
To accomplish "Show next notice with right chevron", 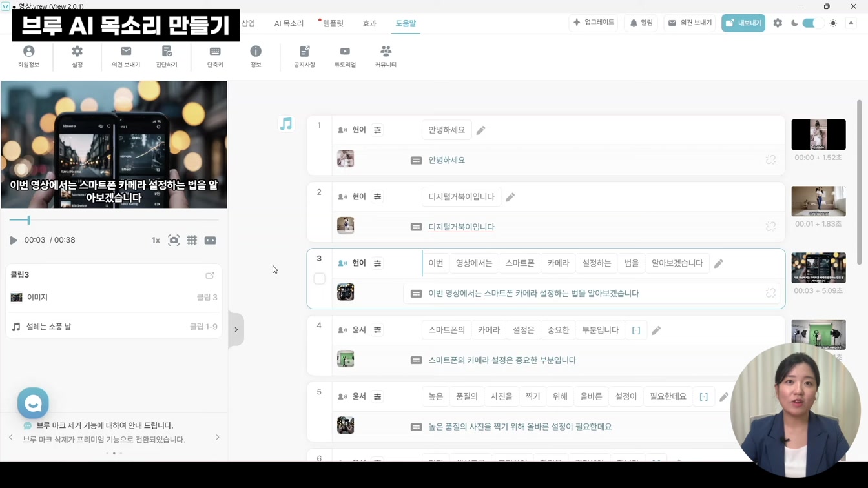I will click(218, 438).
